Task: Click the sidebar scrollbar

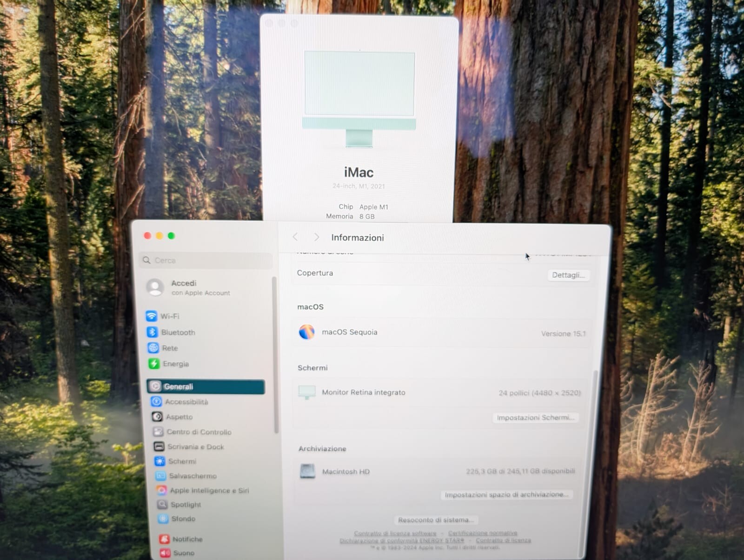Action: [276, 354]
